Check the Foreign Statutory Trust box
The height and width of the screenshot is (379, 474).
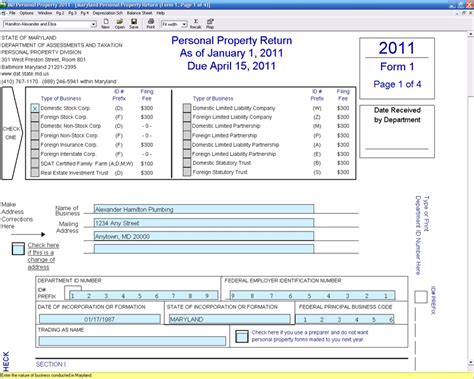click(x=187, y=172)
